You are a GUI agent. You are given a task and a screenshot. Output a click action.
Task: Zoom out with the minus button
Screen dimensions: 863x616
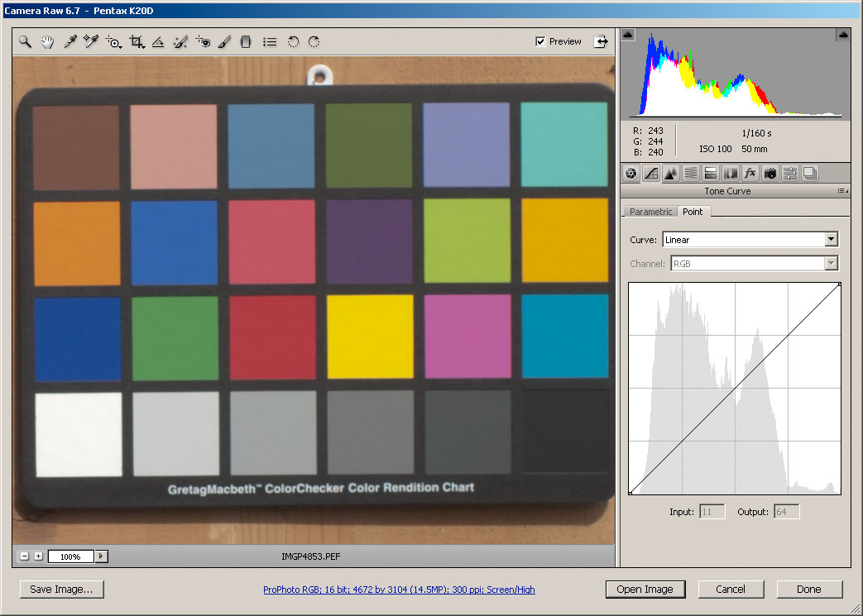click(x=24, y=556)
